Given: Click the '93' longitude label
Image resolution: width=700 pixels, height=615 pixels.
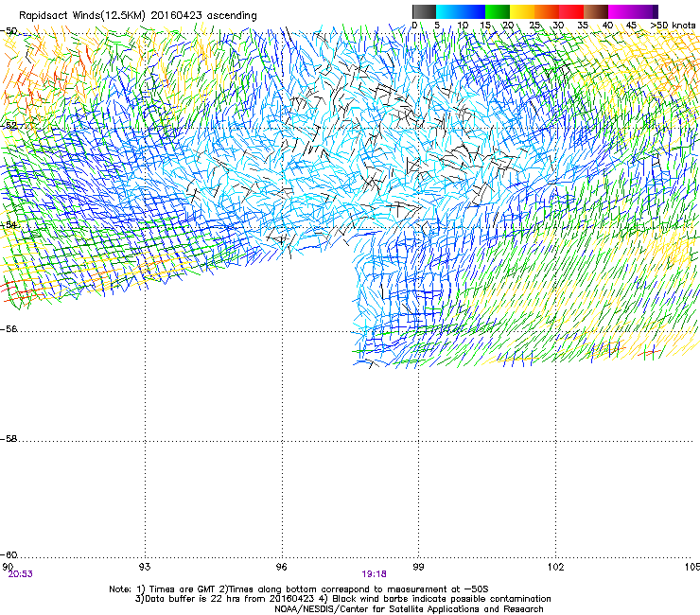Looking at the screenshot, I should [145, 567].
